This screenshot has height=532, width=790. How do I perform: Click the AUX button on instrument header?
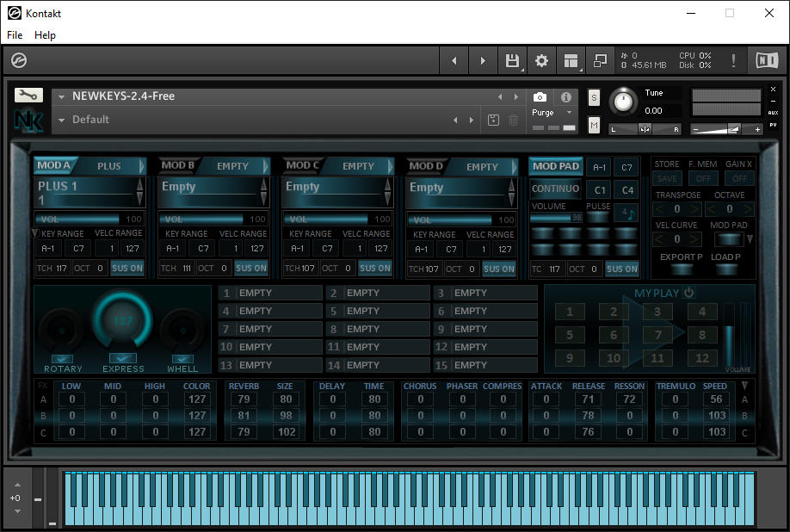click(x=774, y=113)
